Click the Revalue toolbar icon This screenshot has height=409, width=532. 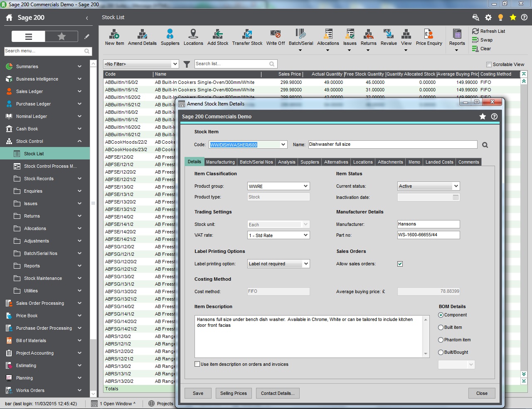(x=389, y=37)
